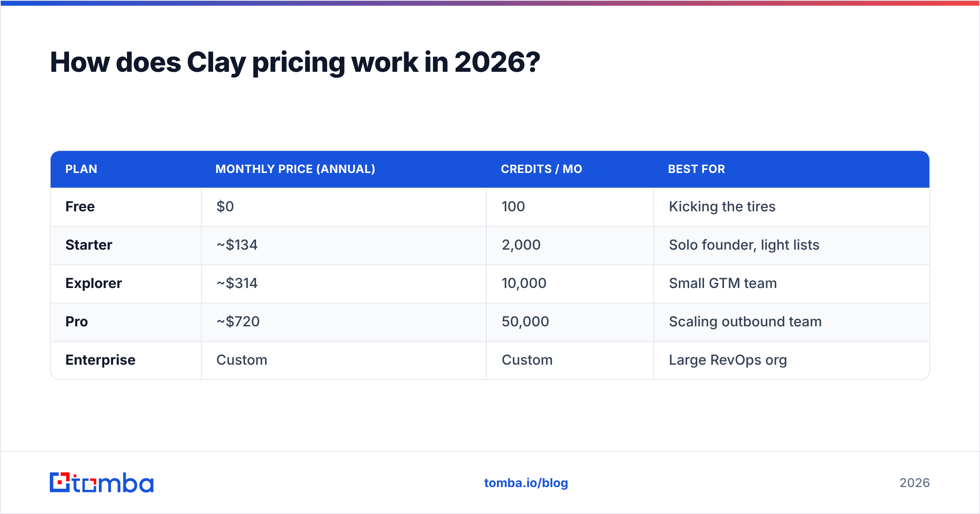Click 'Kicking the tires' cell
This screenshot has width=980, height=514.
tap(791, 207)
